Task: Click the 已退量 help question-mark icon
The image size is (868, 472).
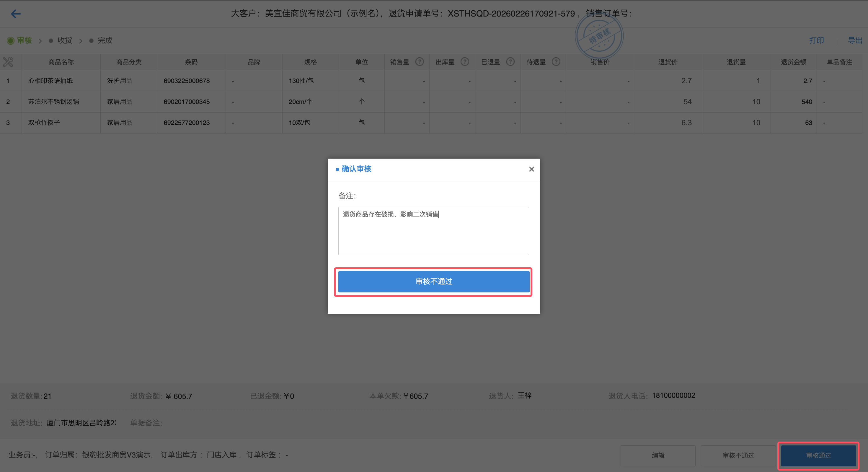Action: tap(510, 62)
